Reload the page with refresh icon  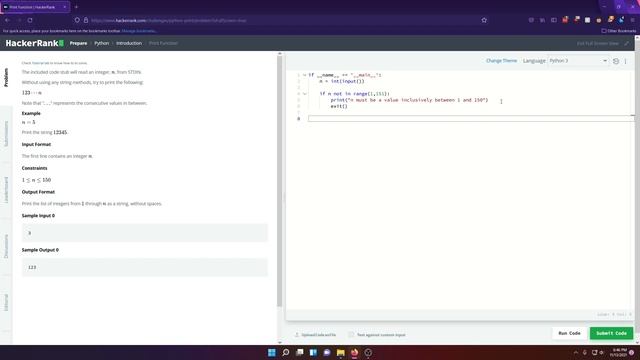coord(30,20)
